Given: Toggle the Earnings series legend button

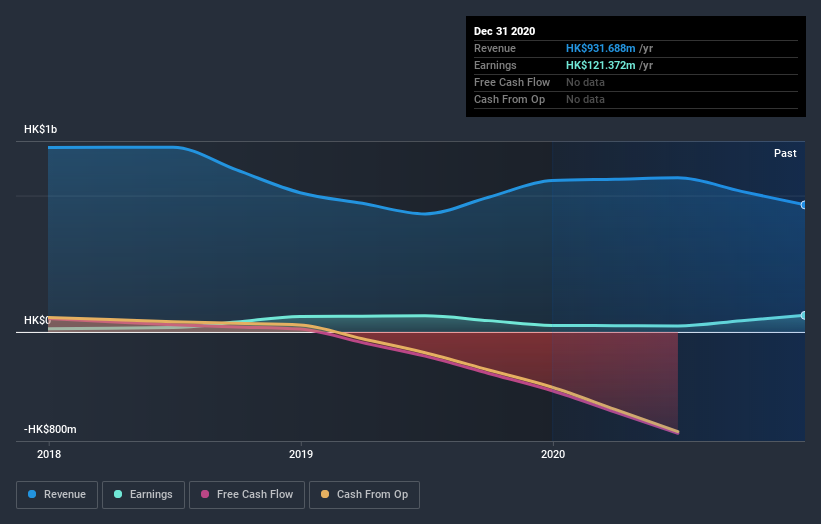Looking at the screenshot, I should (143, 495).
